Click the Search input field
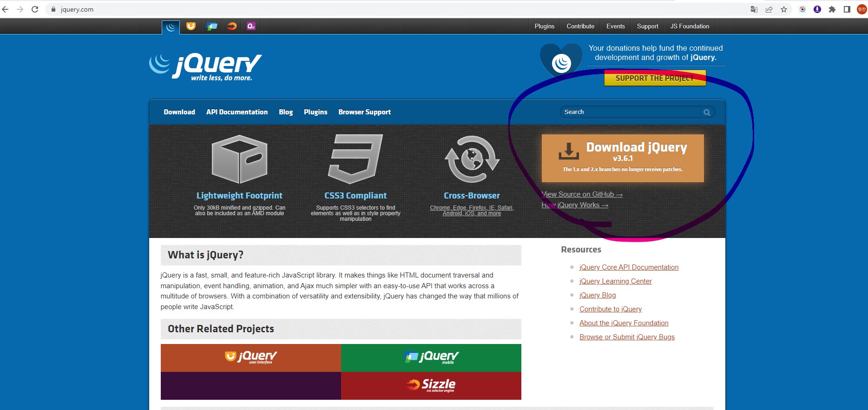The image size is (868, 410). pyautogui.click(x=630, y=112)
